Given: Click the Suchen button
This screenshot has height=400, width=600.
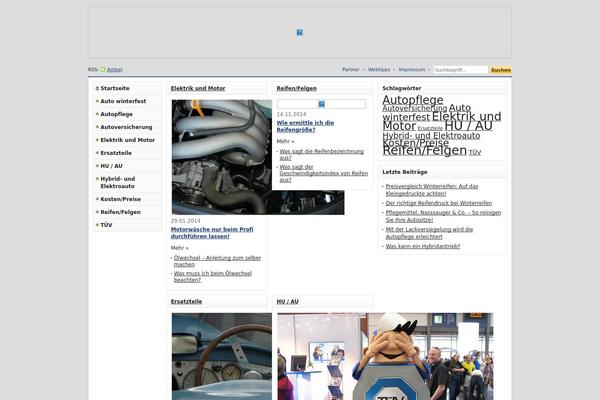Looking at the screenshot, I should [x=501, y=70].
